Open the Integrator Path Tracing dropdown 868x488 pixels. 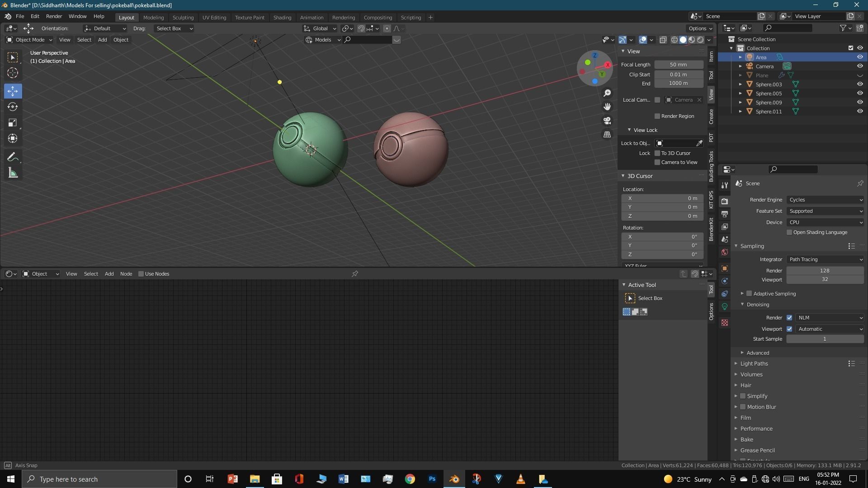[825, 259]
